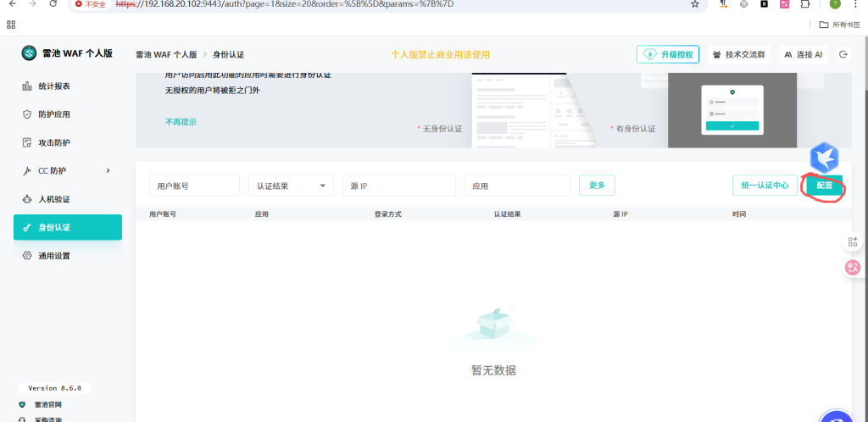
Task: Click the 用户账号 search input field
Action: [194, 186]
